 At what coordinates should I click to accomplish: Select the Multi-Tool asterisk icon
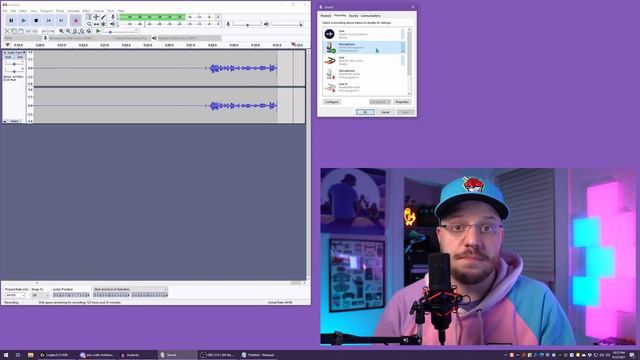(x=103, y=24)
